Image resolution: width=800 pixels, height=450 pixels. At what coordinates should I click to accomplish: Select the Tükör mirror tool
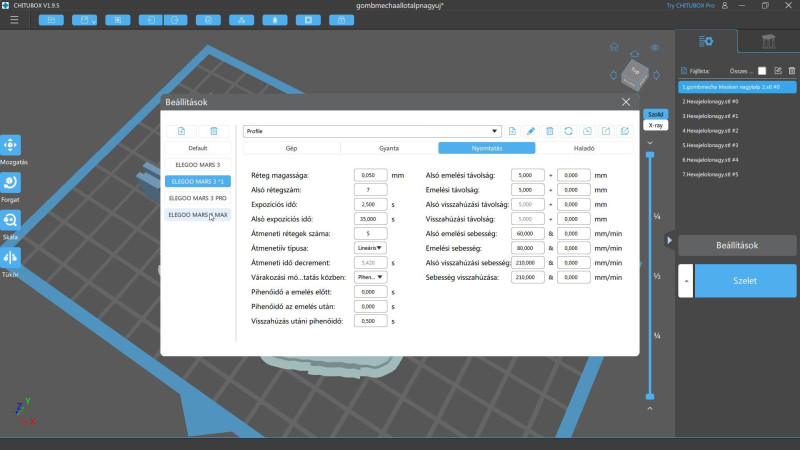pyautogui.click(x=10, y=257)
